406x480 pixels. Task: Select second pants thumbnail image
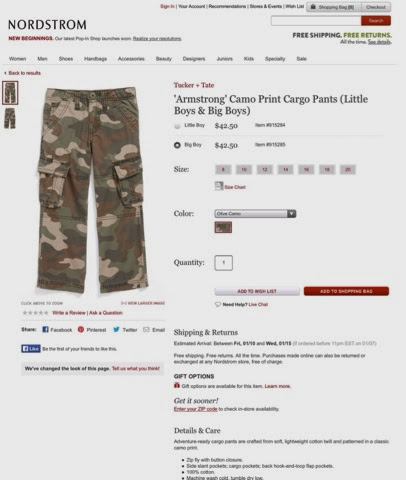tap(10, 118)
